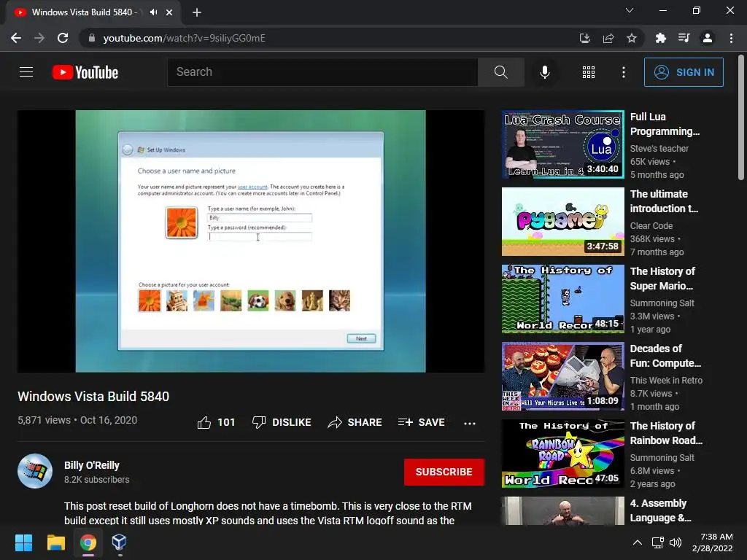
Task: Open Windows Start menu
Action: tap(23, 542)
